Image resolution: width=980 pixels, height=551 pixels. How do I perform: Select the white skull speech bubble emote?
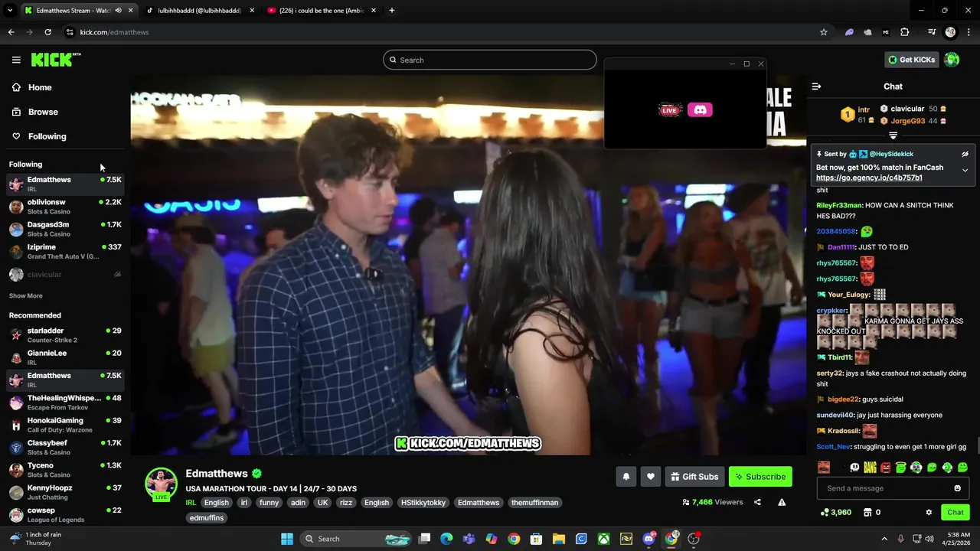[x=854, y=467]
